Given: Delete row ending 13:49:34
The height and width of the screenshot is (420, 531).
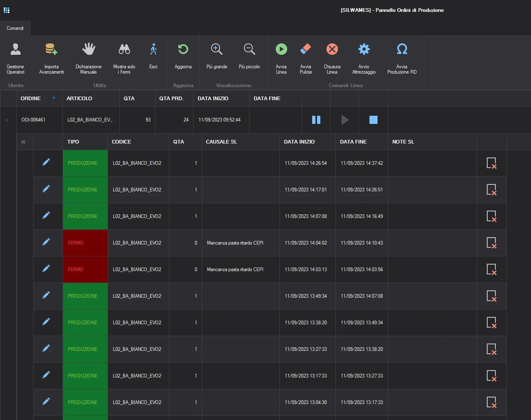Looking at the screenshot, I should [491, 323].
